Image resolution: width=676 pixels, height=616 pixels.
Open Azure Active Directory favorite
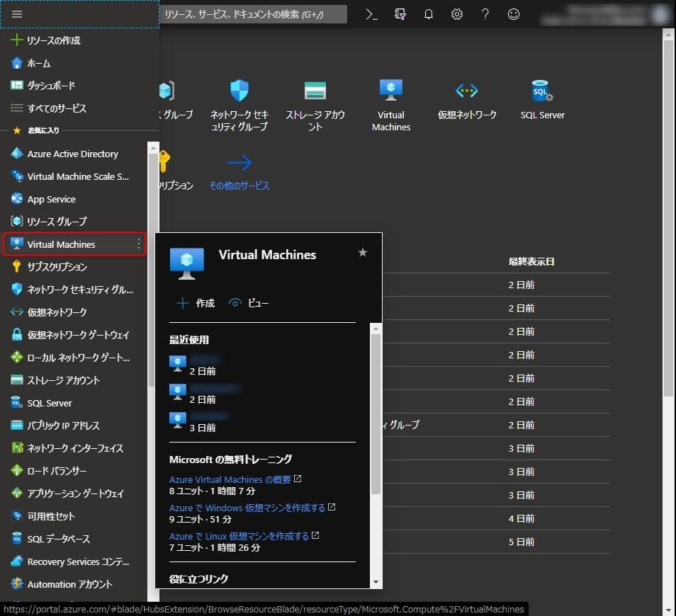pos(73,154)
